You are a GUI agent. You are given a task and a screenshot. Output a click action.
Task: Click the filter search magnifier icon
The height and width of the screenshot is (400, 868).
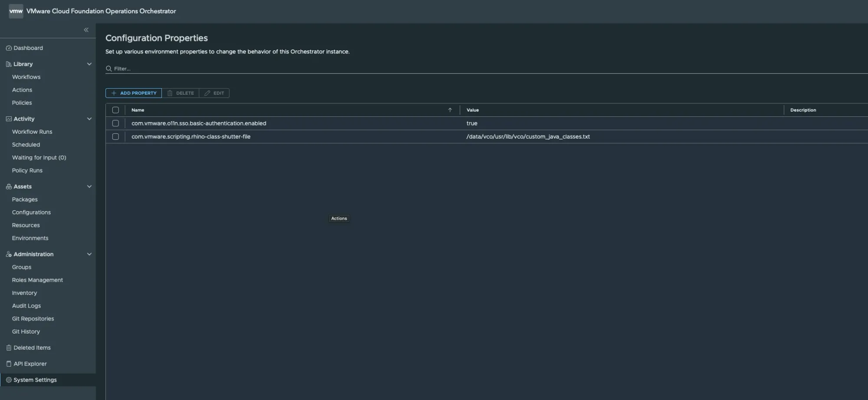click(109, 69)
